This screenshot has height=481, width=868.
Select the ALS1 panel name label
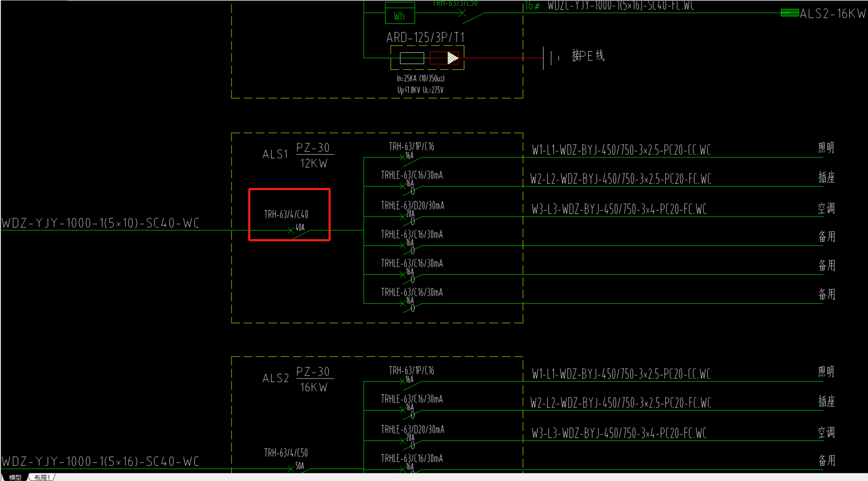click(275, 154)
